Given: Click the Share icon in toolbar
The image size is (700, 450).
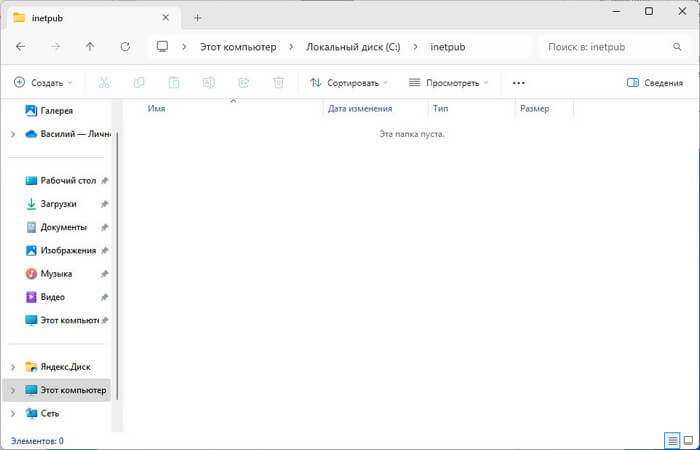Looking at the screenshot, I should (x=244, y=83).
